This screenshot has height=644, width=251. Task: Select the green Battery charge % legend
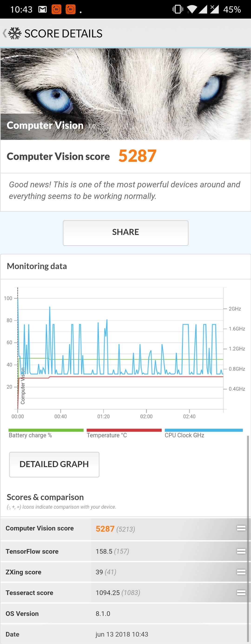pos(46,433)
